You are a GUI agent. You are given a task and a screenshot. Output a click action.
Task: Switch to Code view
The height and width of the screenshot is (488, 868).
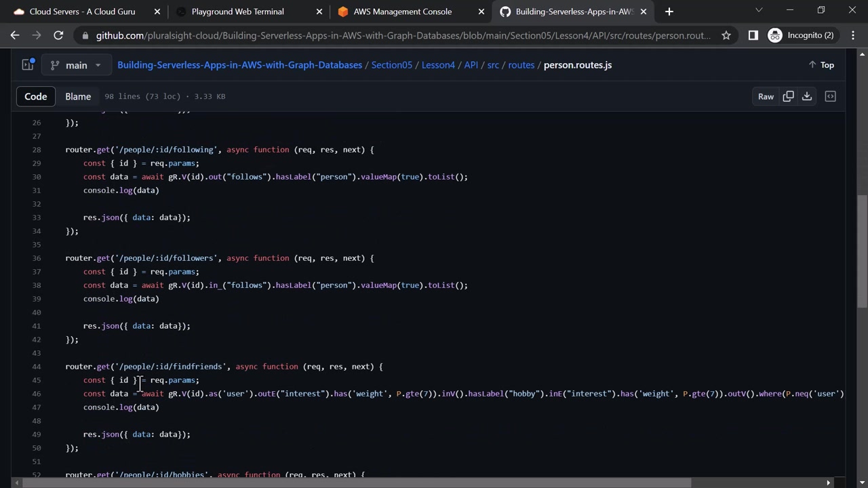[x=36, y=96]
